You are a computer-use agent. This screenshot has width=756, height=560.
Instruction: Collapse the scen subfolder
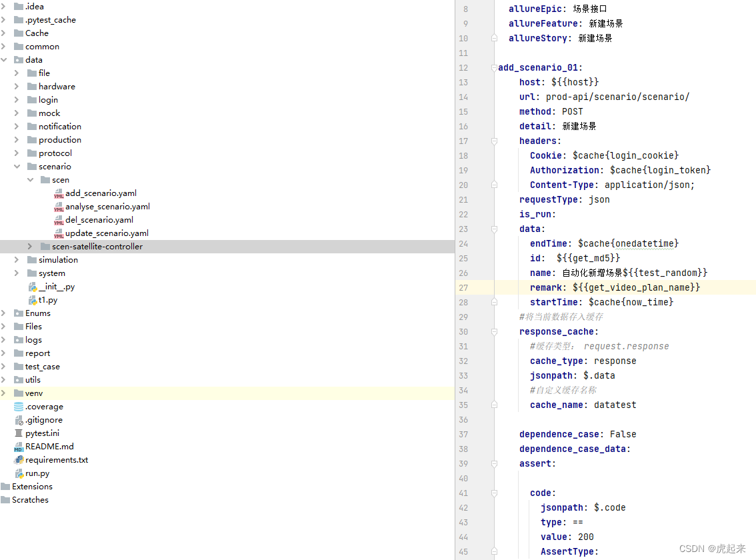[x=31, y=180]
